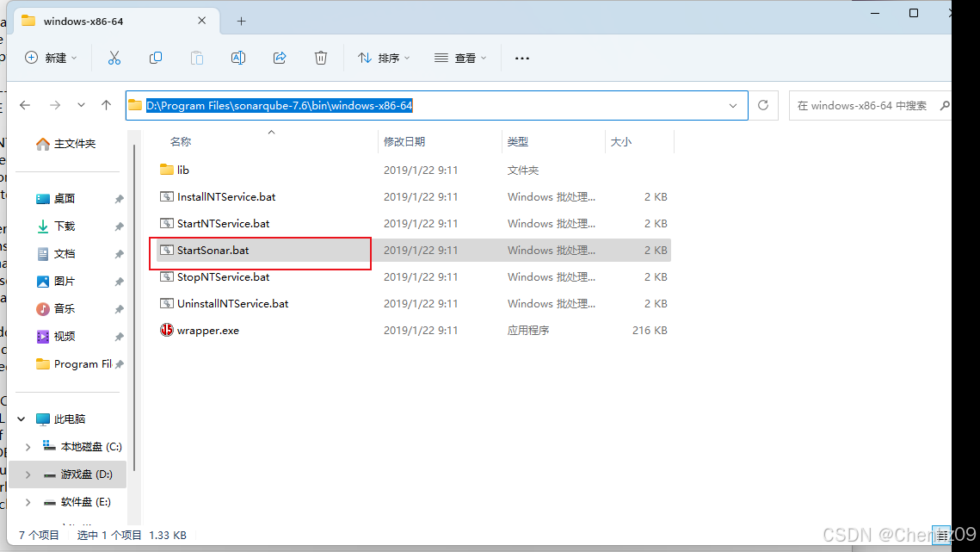
Task: Open recent locations chevron dropdown
Action: click(81, 105)
